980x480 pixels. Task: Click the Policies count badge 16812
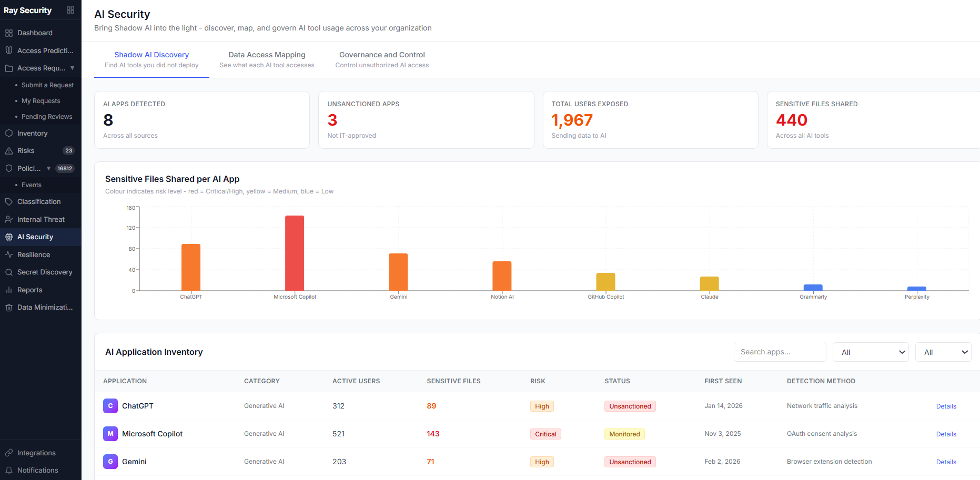65,168
